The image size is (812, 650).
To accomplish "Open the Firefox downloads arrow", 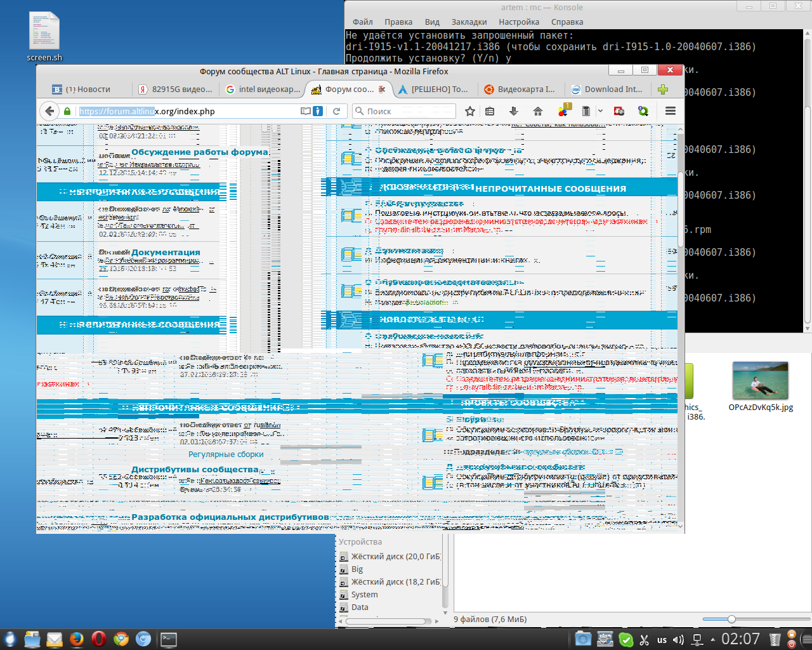I will pyautogui.click(x=513, y=111).
